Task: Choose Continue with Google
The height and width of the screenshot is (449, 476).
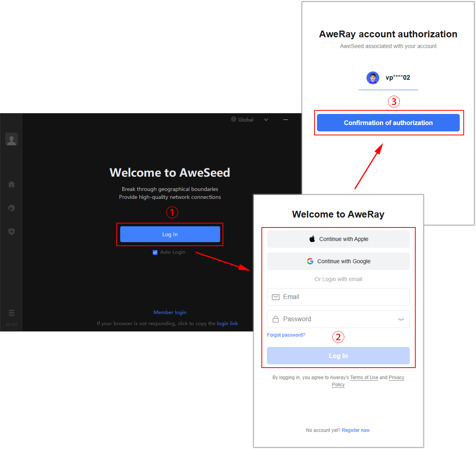Action: (x=338, y=261)
